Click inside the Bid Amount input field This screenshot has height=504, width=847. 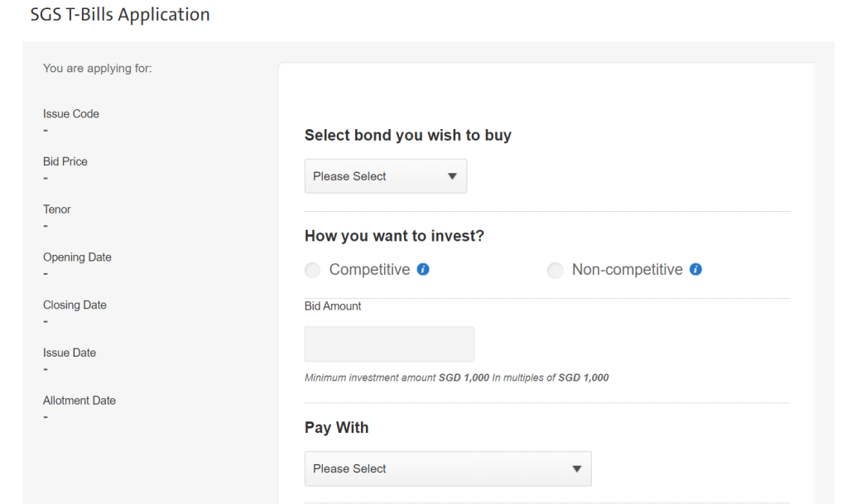[x=388, y=343]
